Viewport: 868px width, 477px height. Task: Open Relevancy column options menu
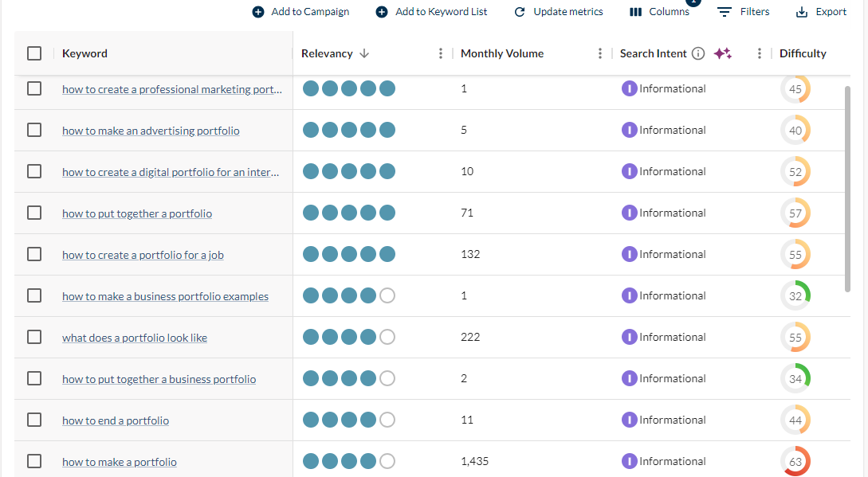[x=441, y=53]
